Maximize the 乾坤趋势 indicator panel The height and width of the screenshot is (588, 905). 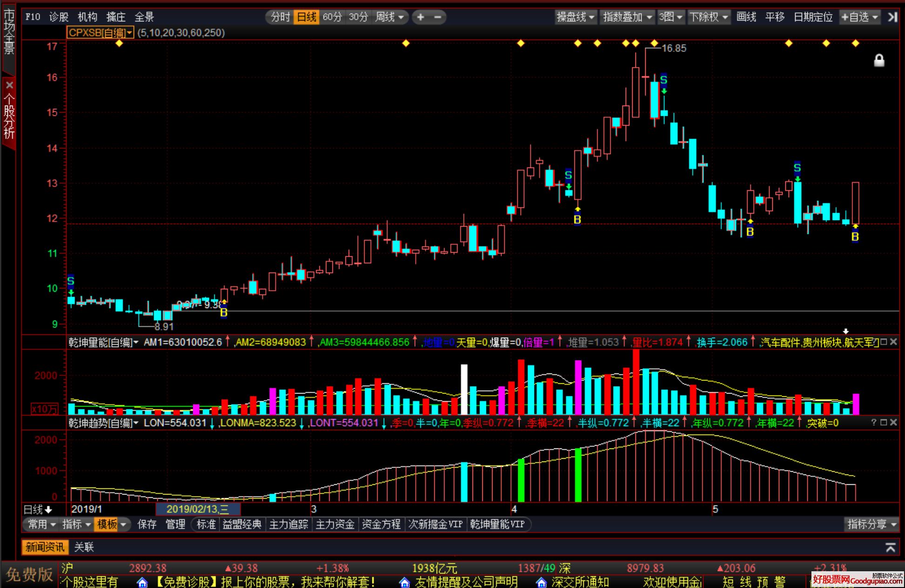[884, 422]
